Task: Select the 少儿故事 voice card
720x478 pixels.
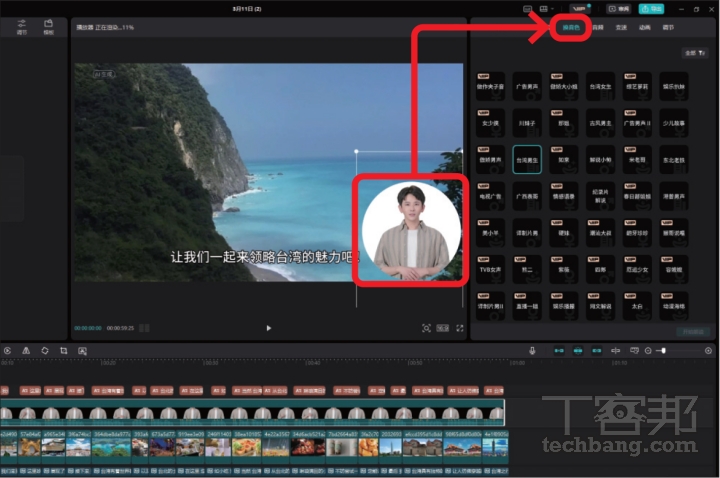Action: point(674,123)
